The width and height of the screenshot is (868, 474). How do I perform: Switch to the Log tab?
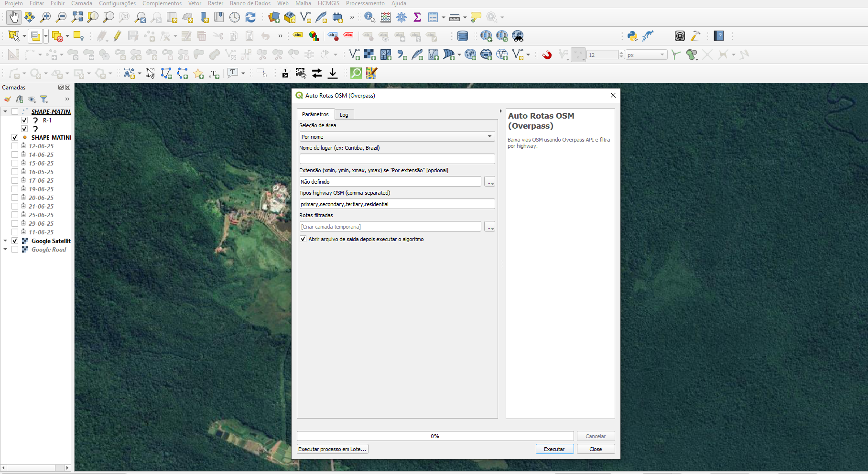(344, 114)
